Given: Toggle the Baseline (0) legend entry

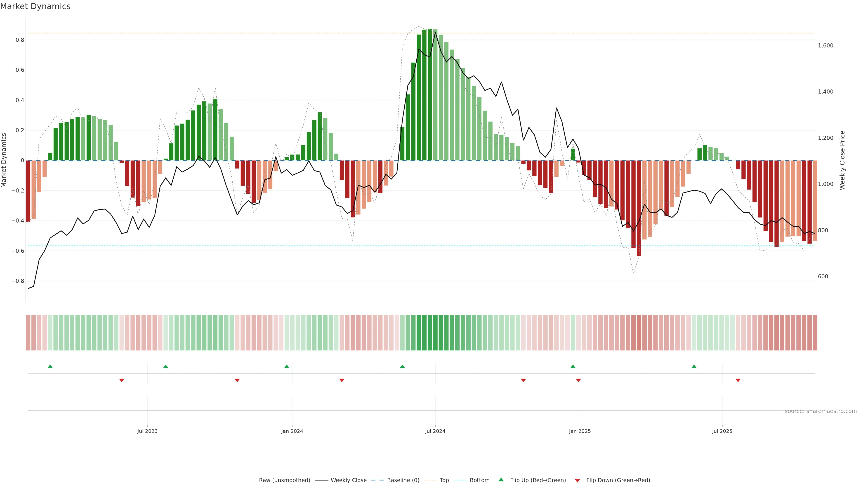Looking at the screenshot, I should [403, 480].
